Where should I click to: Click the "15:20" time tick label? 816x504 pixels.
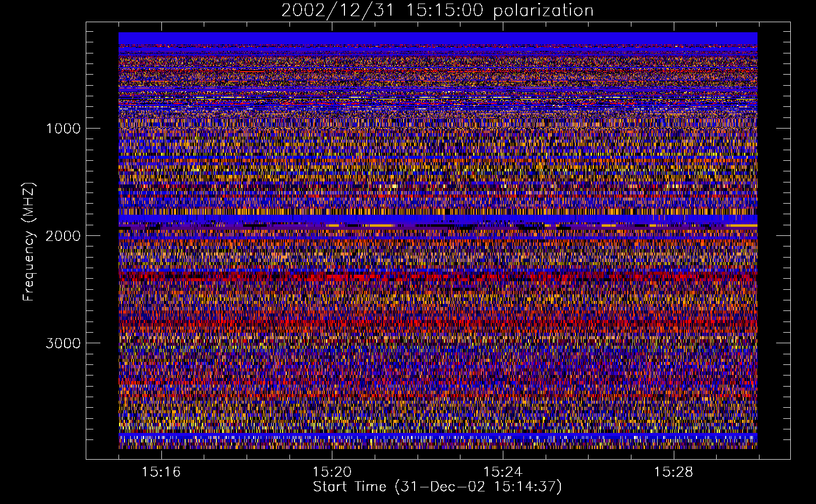(x=332, y=472)
